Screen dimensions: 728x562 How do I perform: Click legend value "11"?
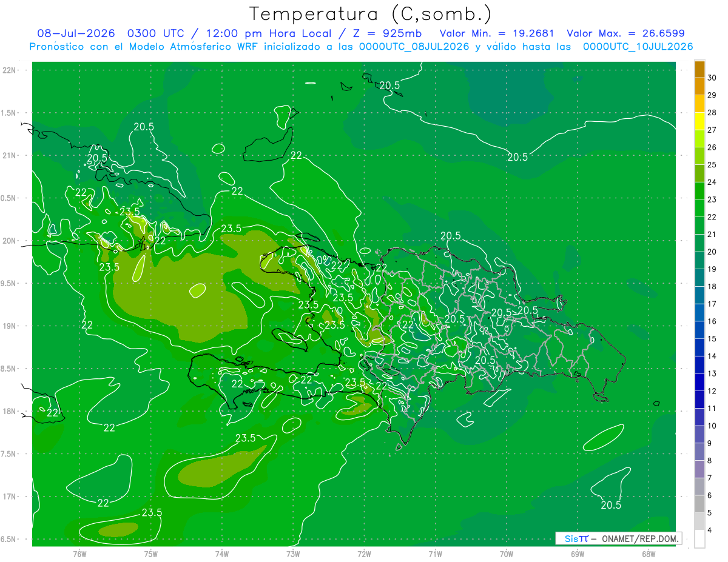[x=712, y=409]
